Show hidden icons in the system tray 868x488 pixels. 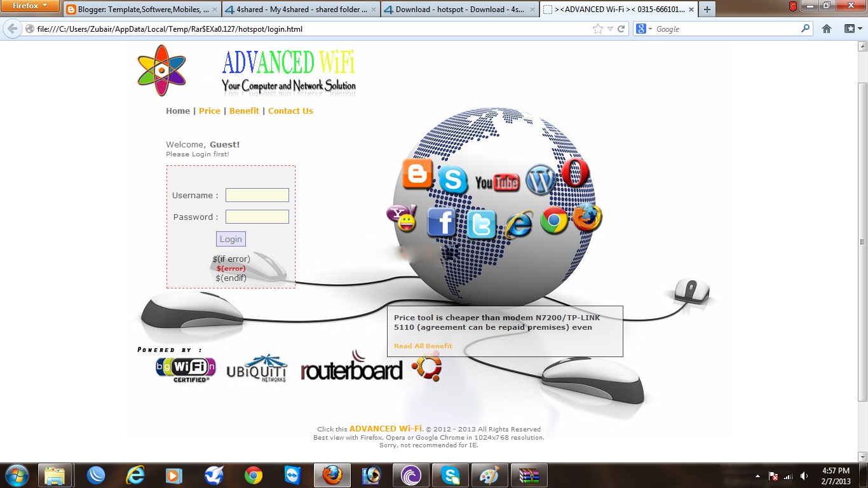coord(758,476)
